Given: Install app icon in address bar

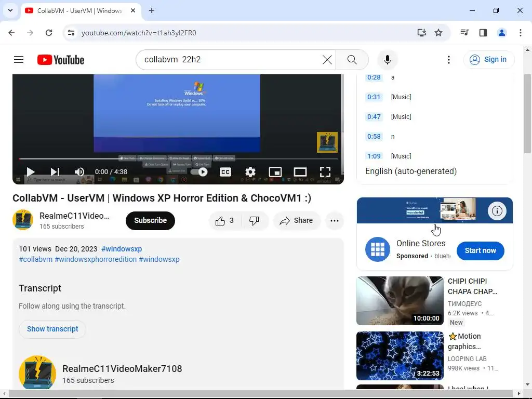Looking at the screenshot, I should (421, 33).
